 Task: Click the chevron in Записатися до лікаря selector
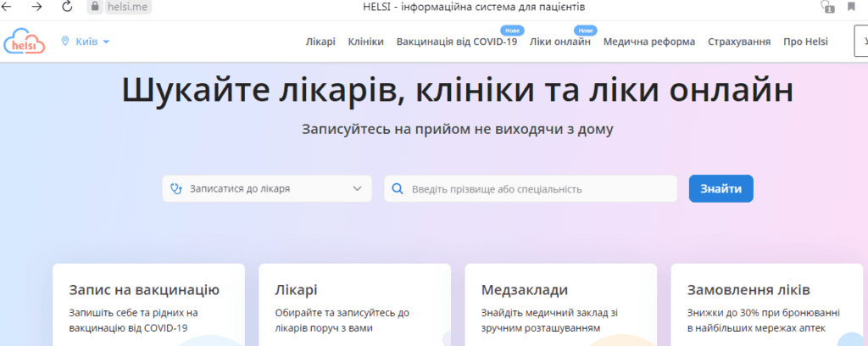click(357, 189)
